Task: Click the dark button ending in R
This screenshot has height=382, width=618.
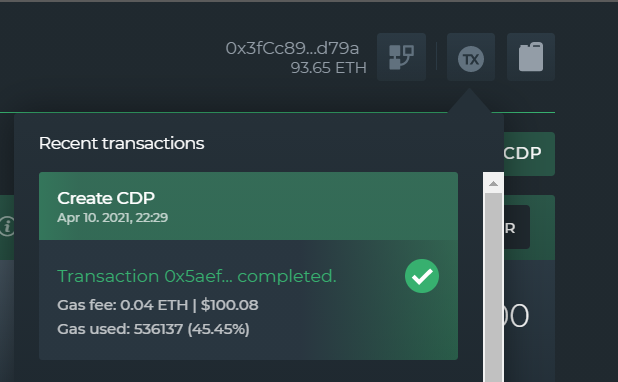Action: coord(517,227)
